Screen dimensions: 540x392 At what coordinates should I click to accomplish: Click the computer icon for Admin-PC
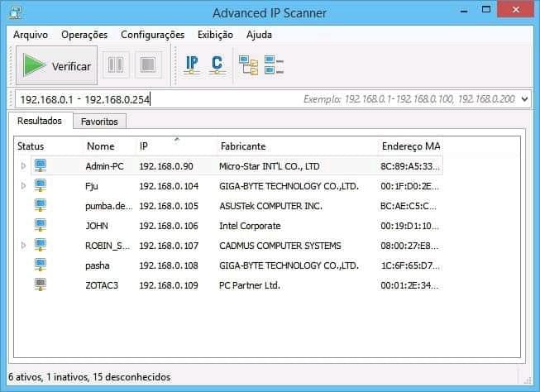(41, 165)
